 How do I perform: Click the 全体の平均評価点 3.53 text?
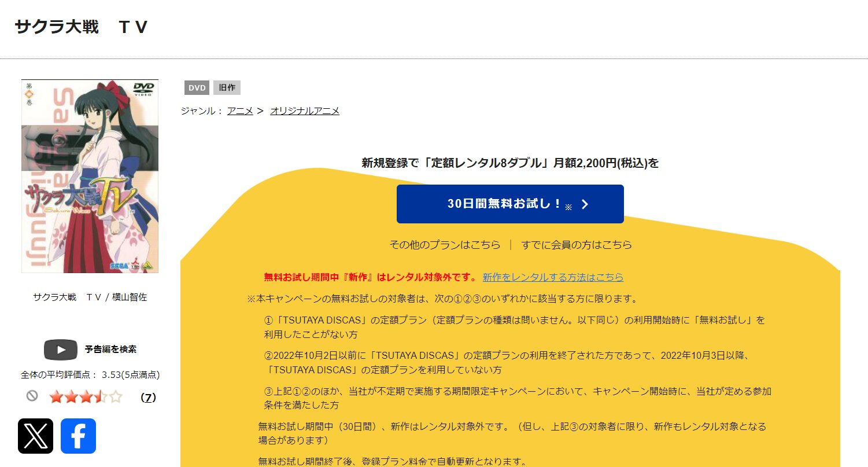[x=90, y=375]
